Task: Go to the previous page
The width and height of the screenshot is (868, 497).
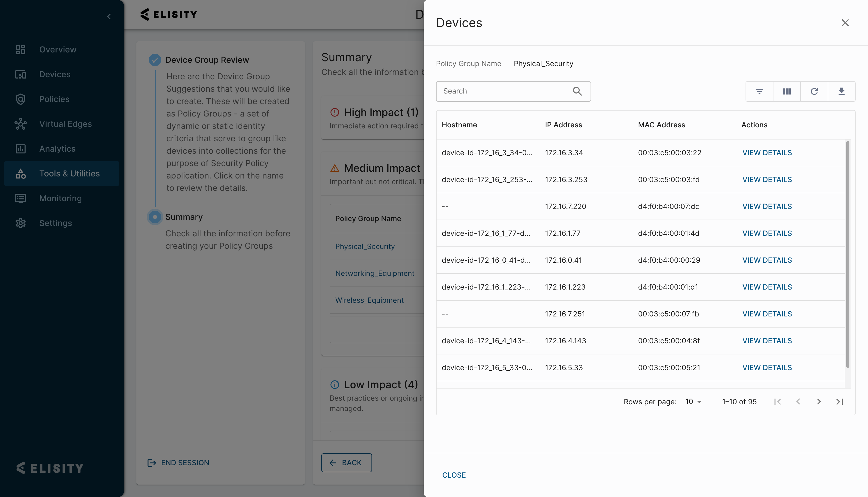Action: (x=798, y=402)
